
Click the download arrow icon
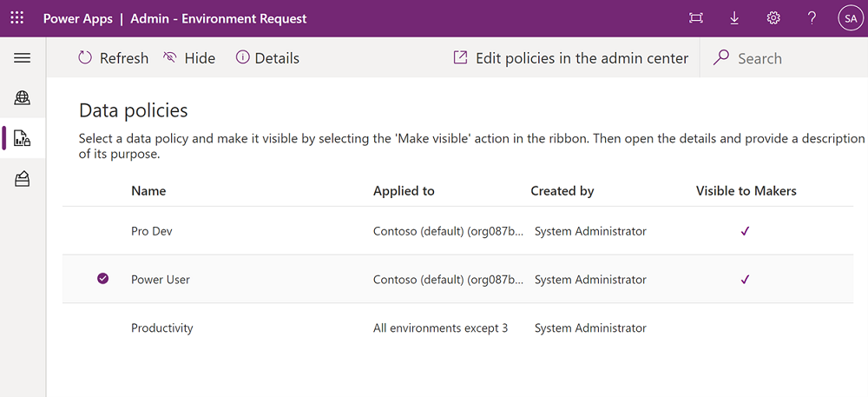(734, 18)
